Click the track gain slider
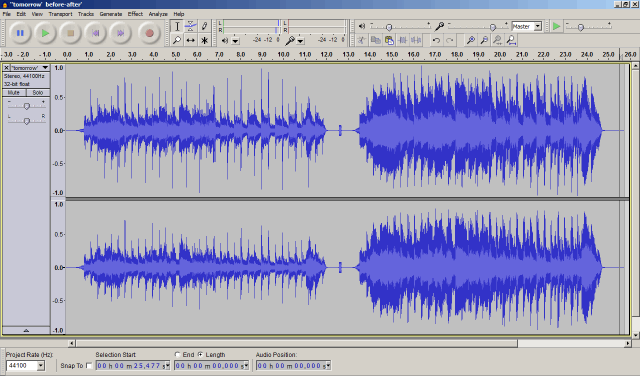Screen dimensions: 640x376 27,106
